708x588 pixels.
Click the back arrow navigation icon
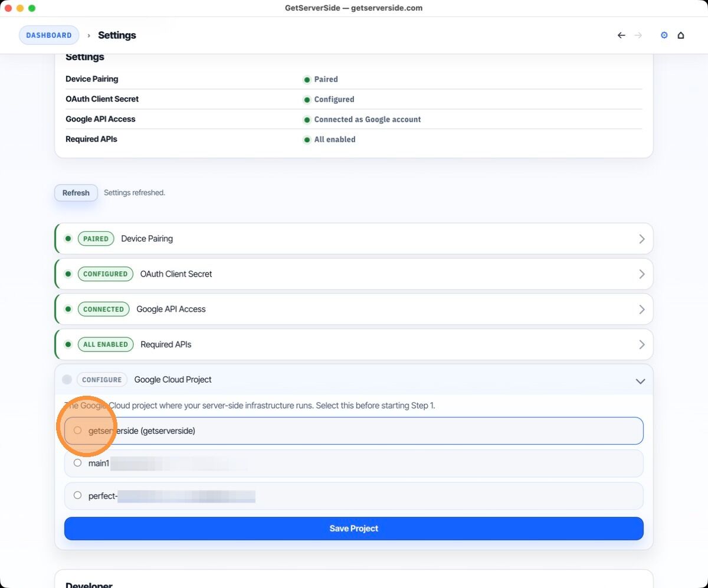[x=621, y=35]
